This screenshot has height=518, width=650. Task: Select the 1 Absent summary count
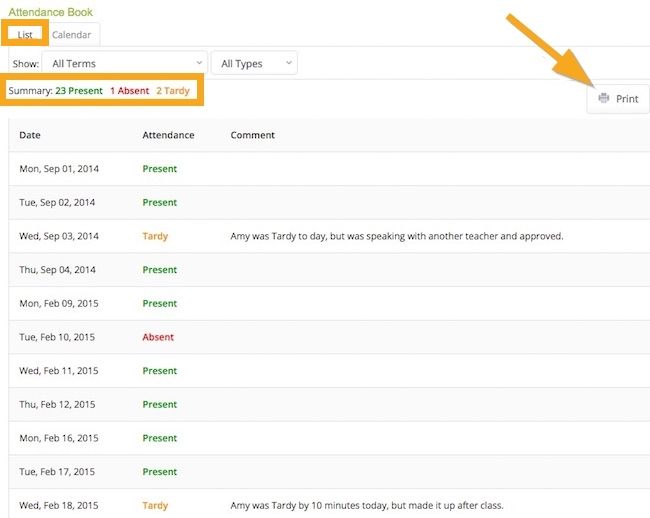(129, 91)
